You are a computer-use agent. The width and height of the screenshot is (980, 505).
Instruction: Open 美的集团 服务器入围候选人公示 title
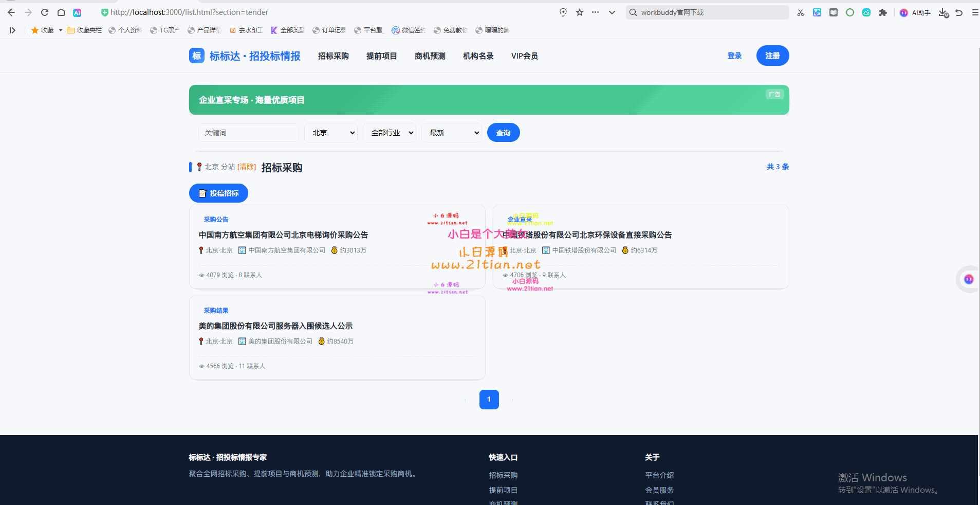(276, 326)
